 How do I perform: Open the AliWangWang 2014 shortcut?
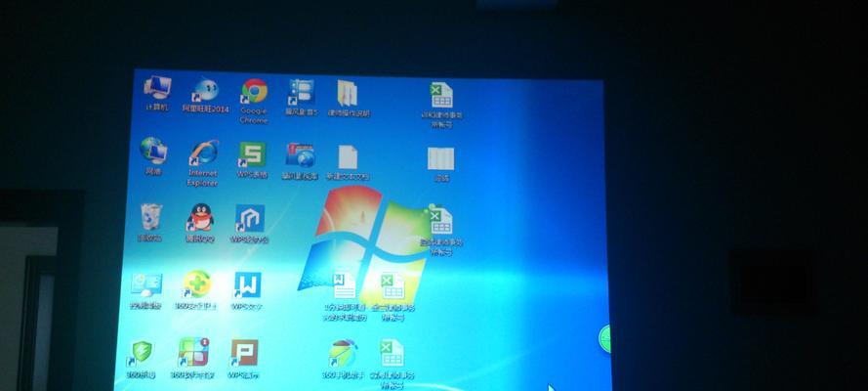tap(205, 95)
